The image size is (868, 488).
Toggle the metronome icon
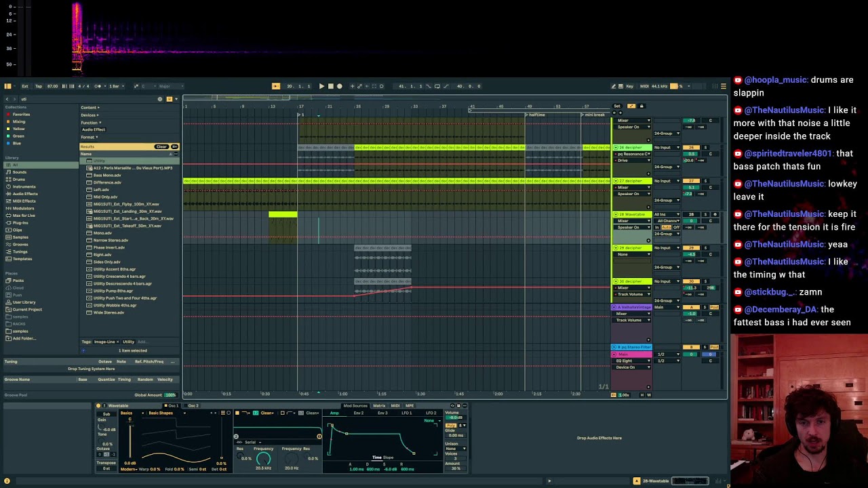click(x=98, y=86)
